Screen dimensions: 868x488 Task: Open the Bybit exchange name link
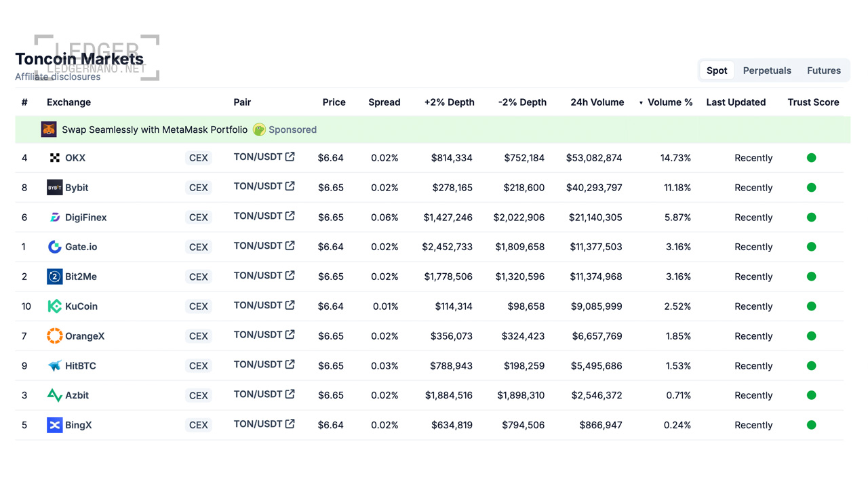coord(77,188)
